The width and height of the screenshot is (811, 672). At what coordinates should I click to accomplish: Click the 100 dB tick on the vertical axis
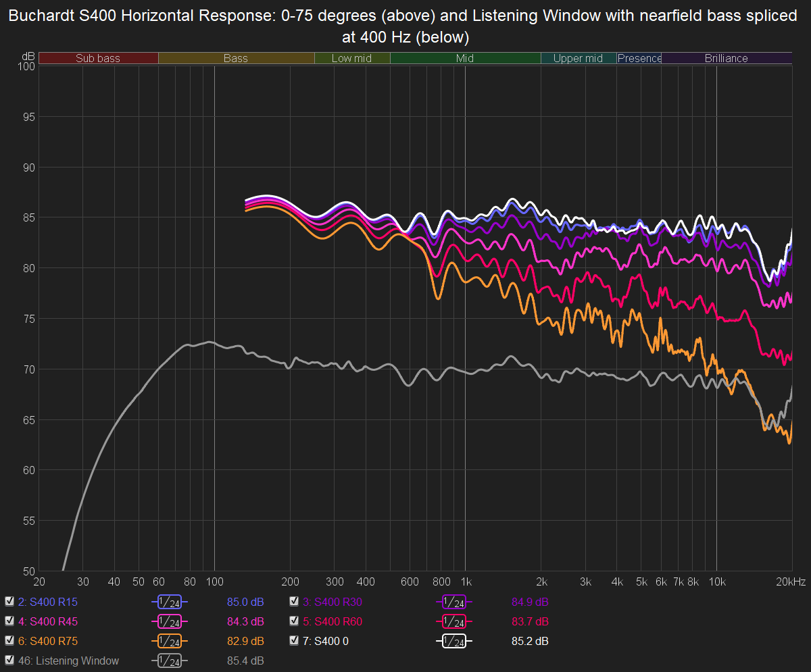point(26,66)
